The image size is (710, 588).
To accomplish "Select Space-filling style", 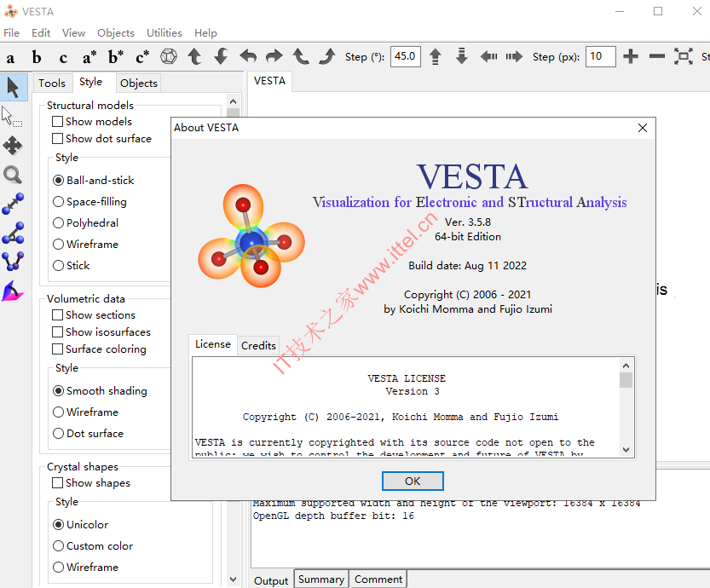I will [x=59, y=202].
